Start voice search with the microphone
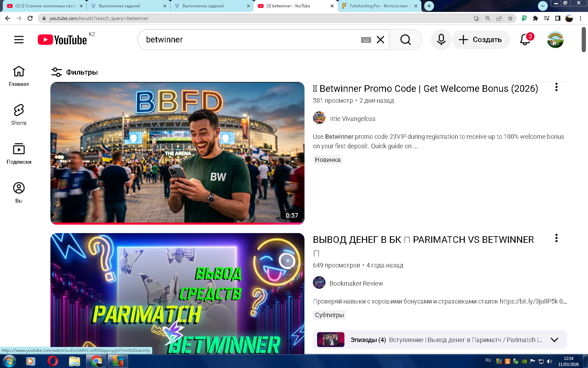588x368 pixels. click(x=441, y=40)
